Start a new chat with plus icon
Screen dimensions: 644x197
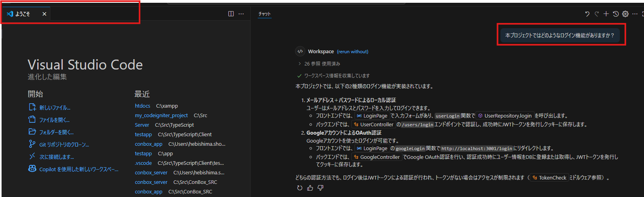[606, 14]
